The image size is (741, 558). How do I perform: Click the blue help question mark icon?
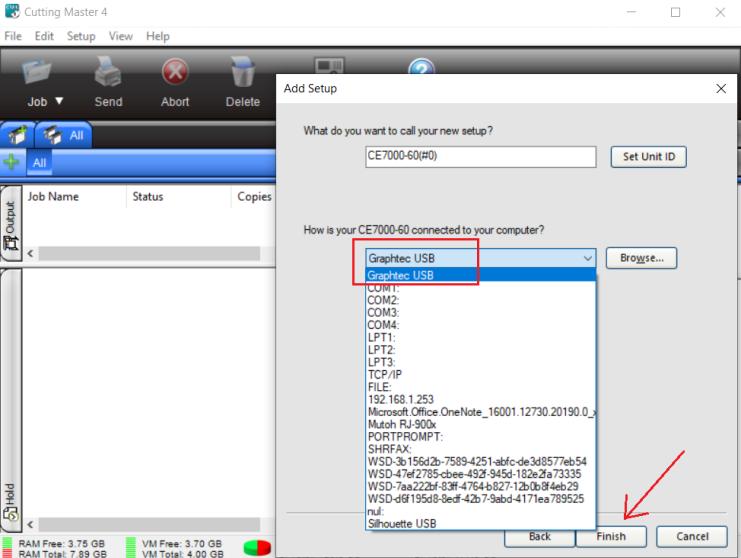coord(421,66)
